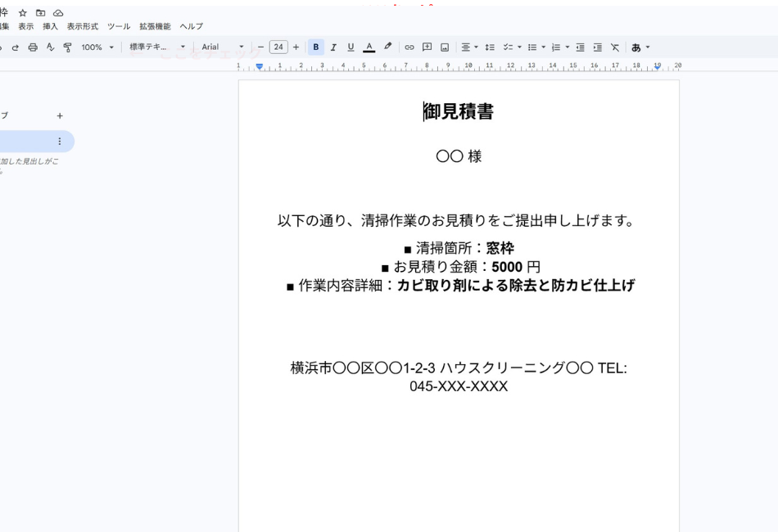Select the paint format tool
This screenshot has height=532, width=778.
click(x=67, y=47)
